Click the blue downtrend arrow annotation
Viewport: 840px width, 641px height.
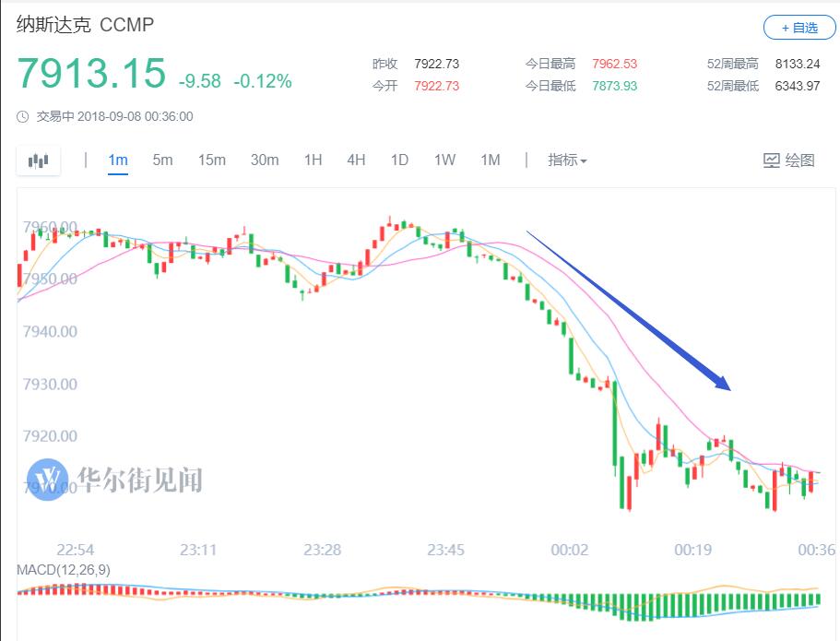(629, 311)
